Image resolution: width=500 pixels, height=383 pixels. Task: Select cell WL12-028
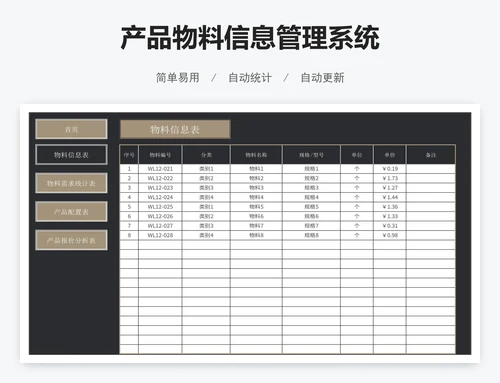(160, 235)
